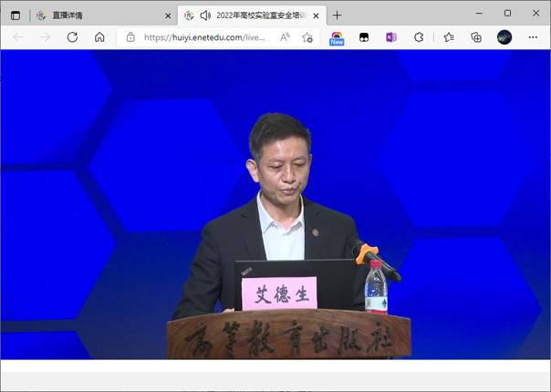Open the Collections panel

tap(476, 37)
